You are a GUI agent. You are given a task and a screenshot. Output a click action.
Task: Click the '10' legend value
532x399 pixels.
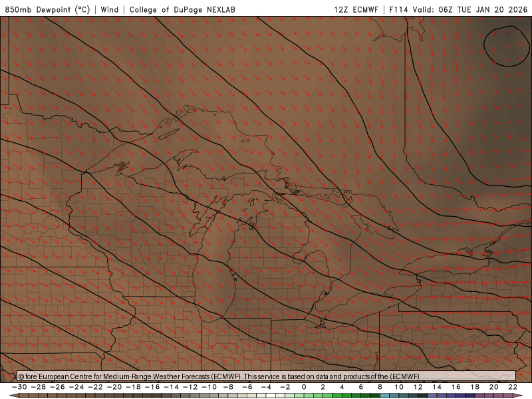(399, 387)
